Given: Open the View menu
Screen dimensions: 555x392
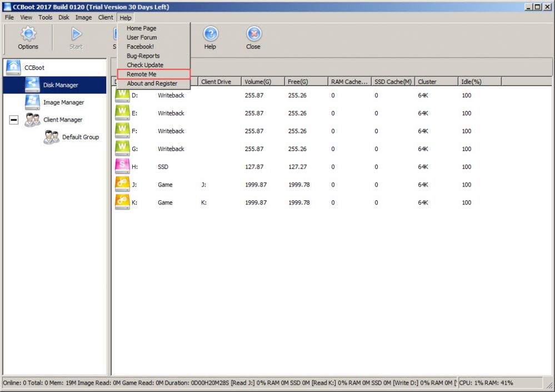Looking at the screenshot, I should 26,17.
